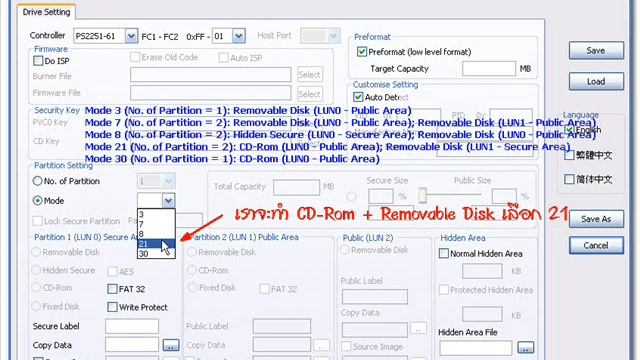
Task: Choose mode 7 from the list
Action: point(156,224)
